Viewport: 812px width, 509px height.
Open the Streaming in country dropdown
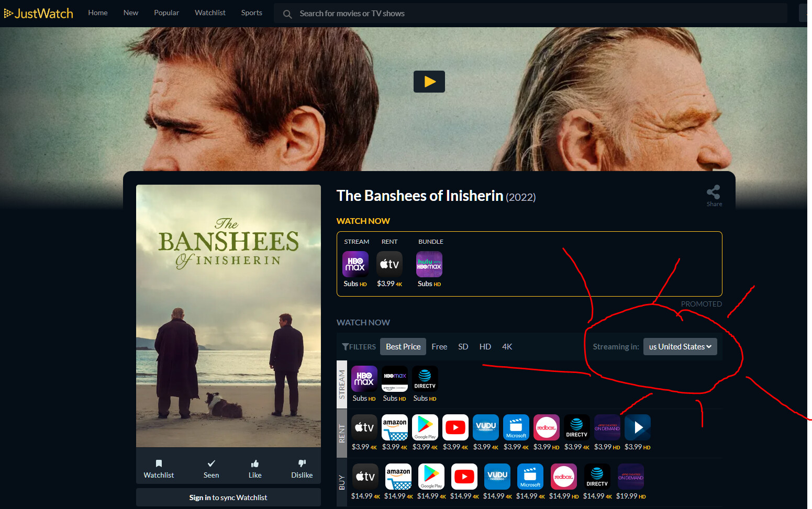pos(680,347)
